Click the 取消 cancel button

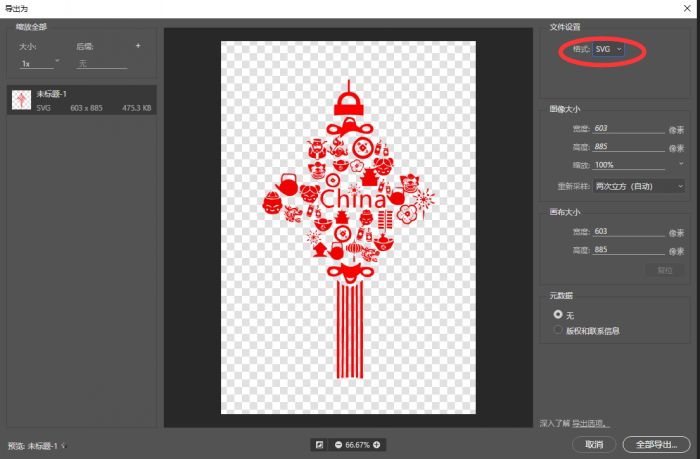[x=594, y=444]
